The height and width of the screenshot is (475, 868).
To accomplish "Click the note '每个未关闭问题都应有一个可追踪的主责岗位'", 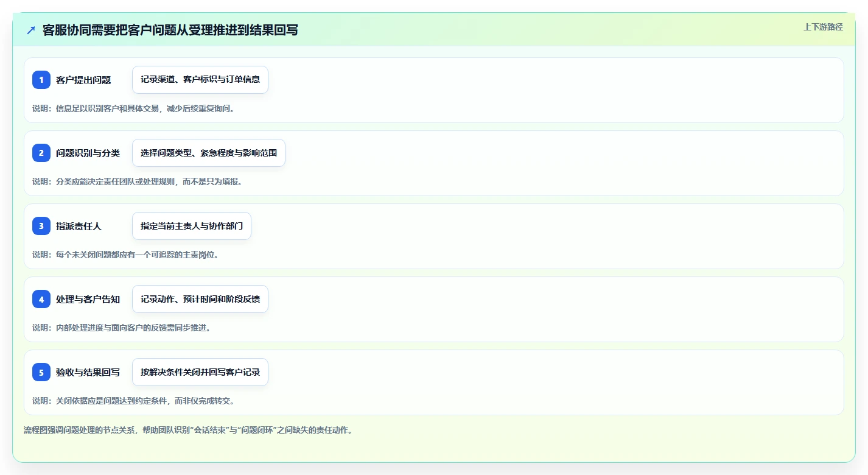I will pos(135,255).
